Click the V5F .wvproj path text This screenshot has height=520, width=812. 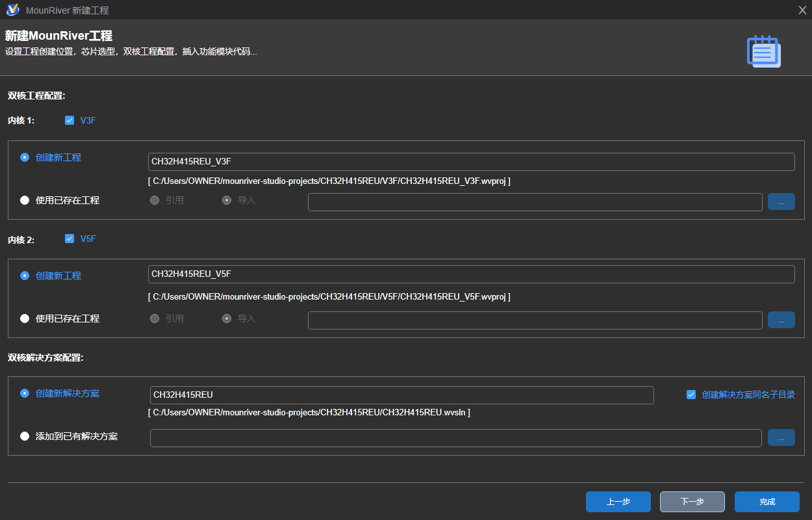point(329,297)
